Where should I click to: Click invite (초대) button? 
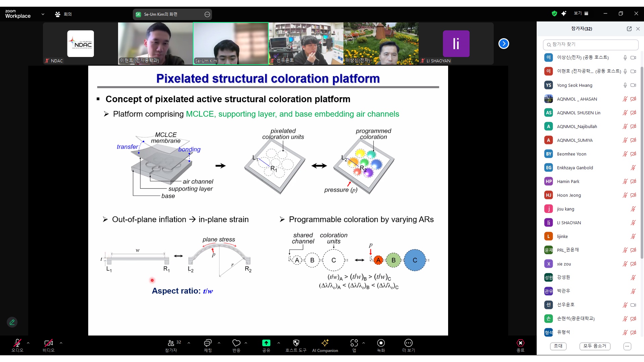tap(558, 346)
